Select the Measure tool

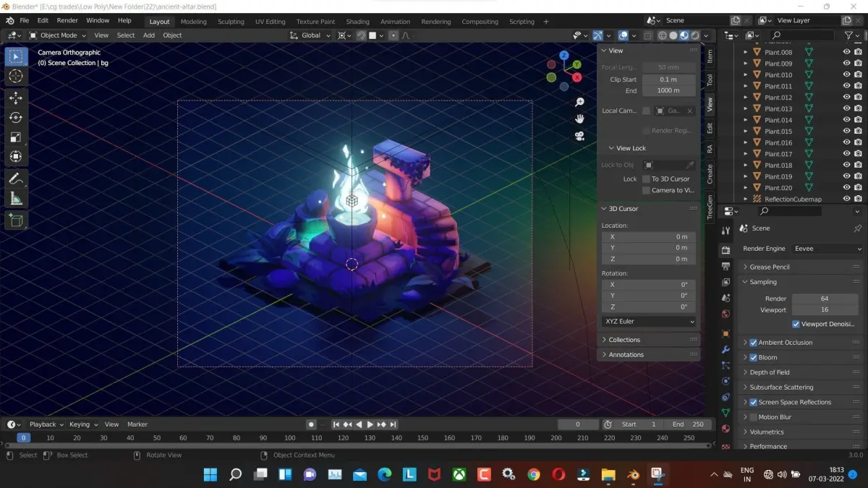16,199
